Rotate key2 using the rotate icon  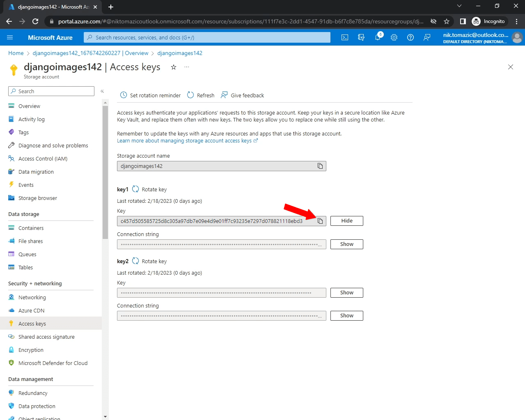(x=135, y=261)
